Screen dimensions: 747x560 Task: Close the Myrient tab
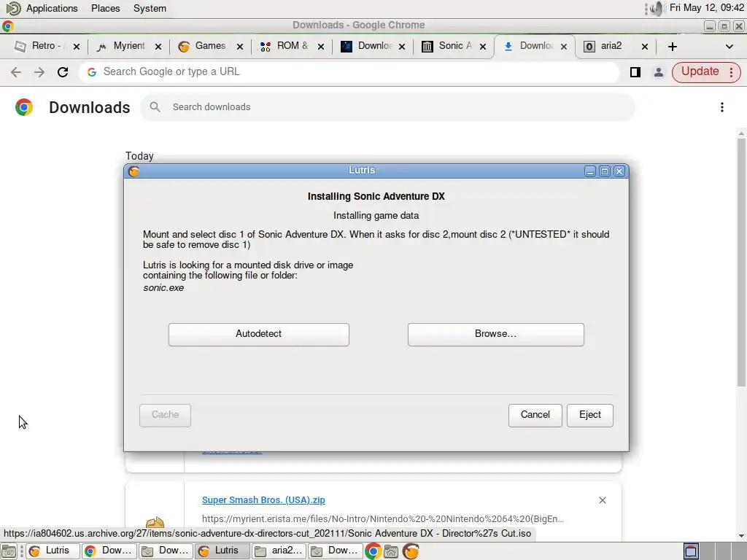click(x=158, y=47)
